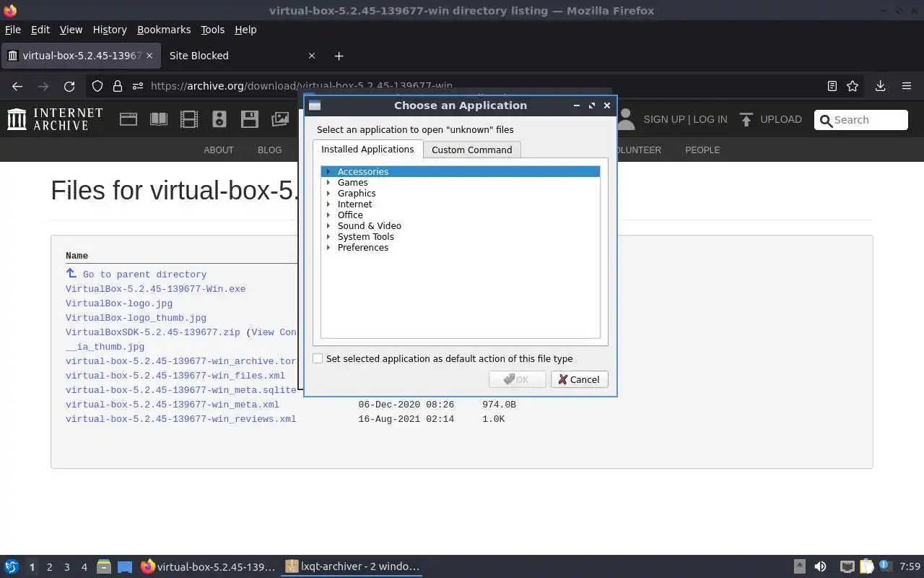Open file manager icon in taskbar
924x578 pixels.
point(103,566)
